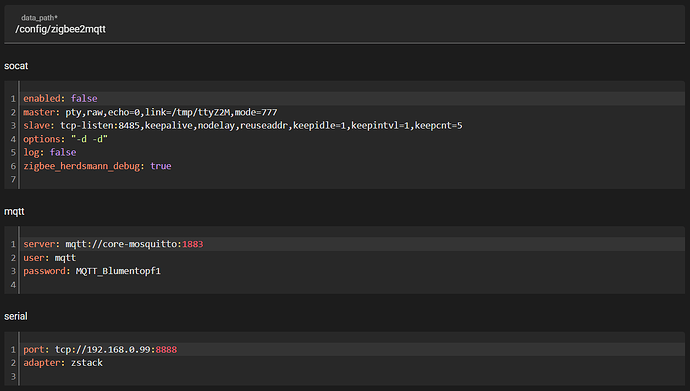
Task: Click the port number 1883 in server
Action: point(193,244)
